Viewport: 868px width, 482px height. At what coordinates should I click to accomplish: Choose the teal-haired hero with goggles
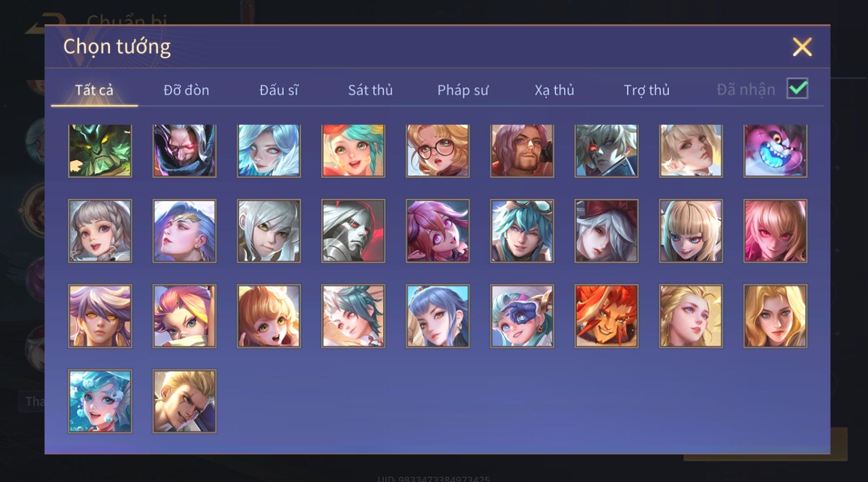pyautogui.click(x=522, y=231)
